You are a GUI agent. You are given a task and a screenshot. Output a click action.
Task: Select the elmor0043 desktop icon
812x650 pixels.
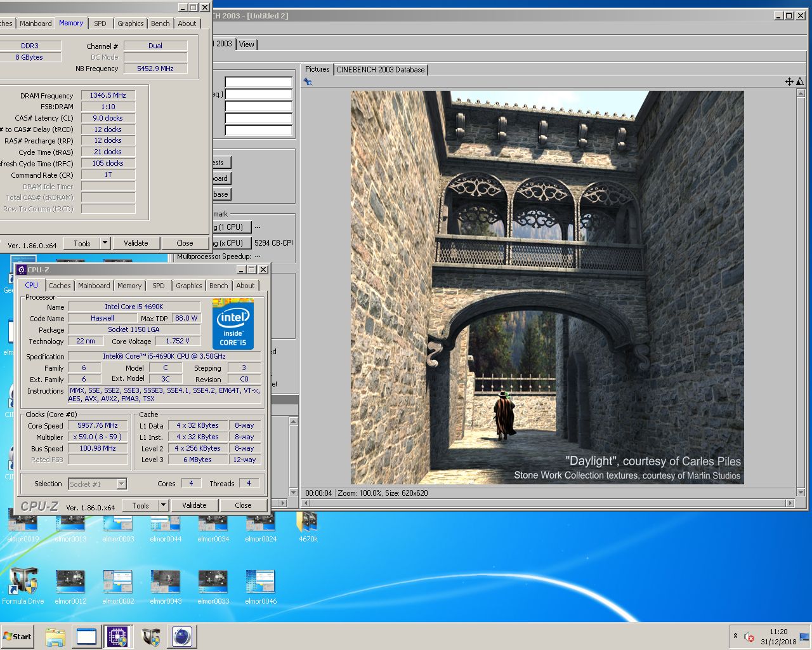click(166, 587)
